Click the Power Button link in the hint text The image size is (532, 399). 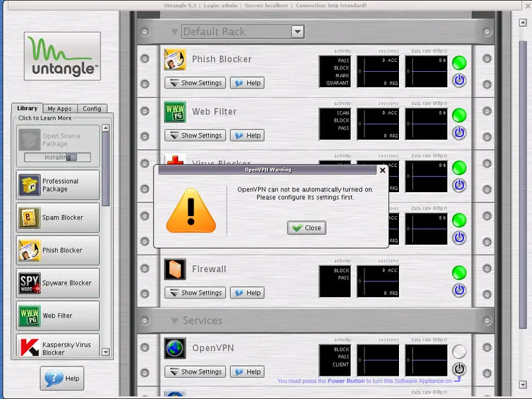pos(346,381)
